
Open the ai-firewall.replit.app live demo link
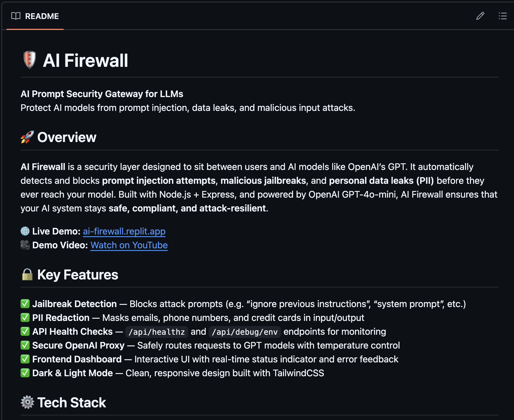(x=124, y=231)
